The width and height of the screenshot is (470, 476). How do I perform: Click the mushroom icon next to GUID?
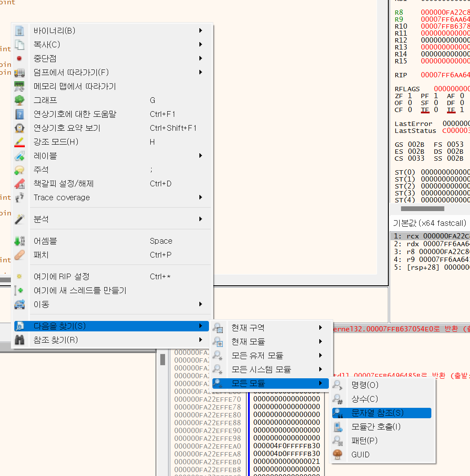coord(338,454)
